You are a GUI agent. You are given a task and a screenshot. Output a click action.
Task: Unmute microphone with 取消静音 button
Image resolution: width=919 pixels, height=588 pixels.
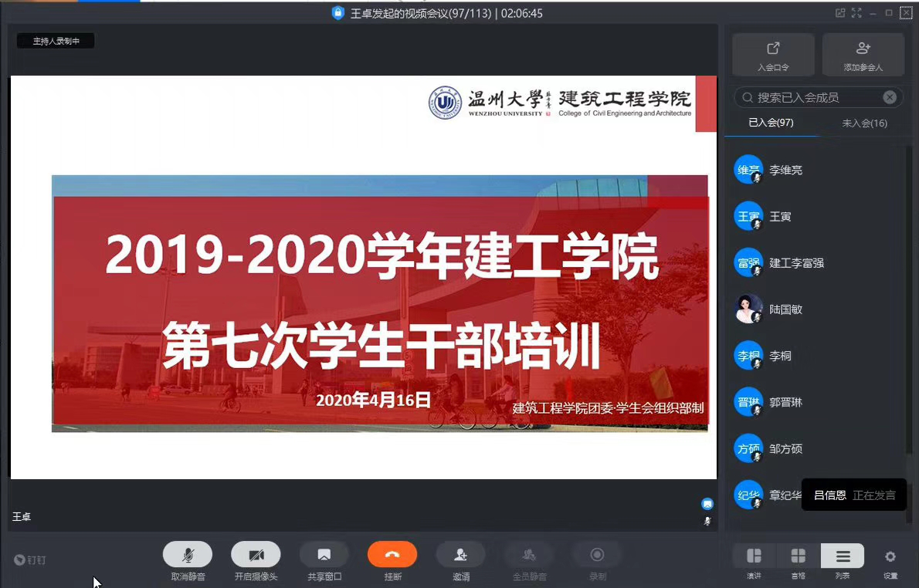188,555
